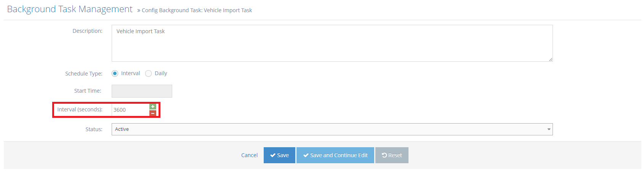Viewport: 644px width, 172px height.
Task: Click the greyed Start Time field
Action: tap(142, 91)
